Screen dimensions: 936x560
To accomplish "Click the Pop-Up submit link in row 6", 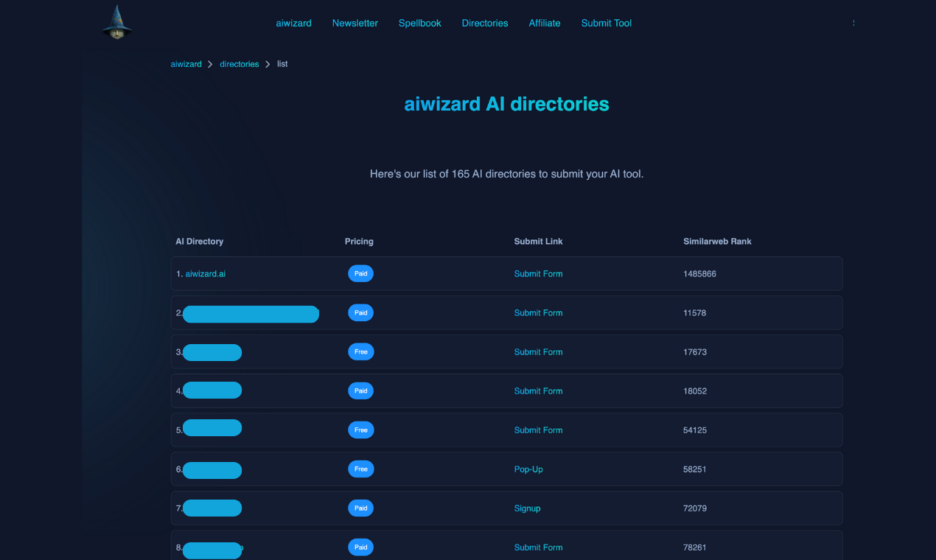I will coord(528,469).
